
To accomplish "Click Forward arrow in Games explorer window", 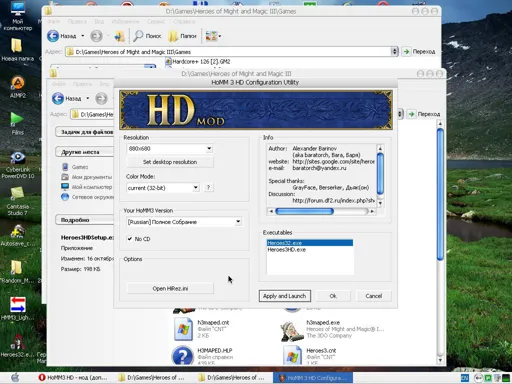I will 97,36.
